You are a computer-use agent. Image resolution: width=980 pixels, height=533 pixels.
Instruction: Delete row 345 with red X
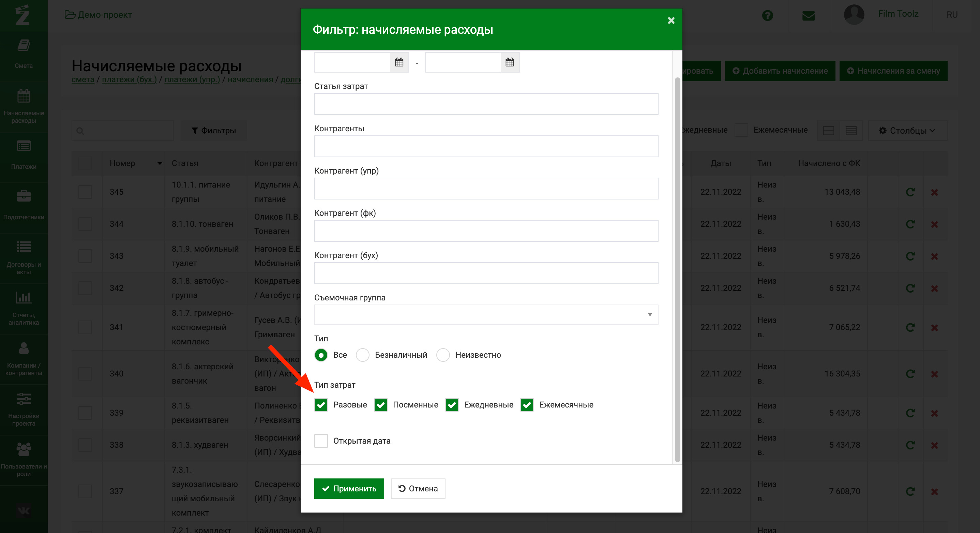[x=934, y=192]
